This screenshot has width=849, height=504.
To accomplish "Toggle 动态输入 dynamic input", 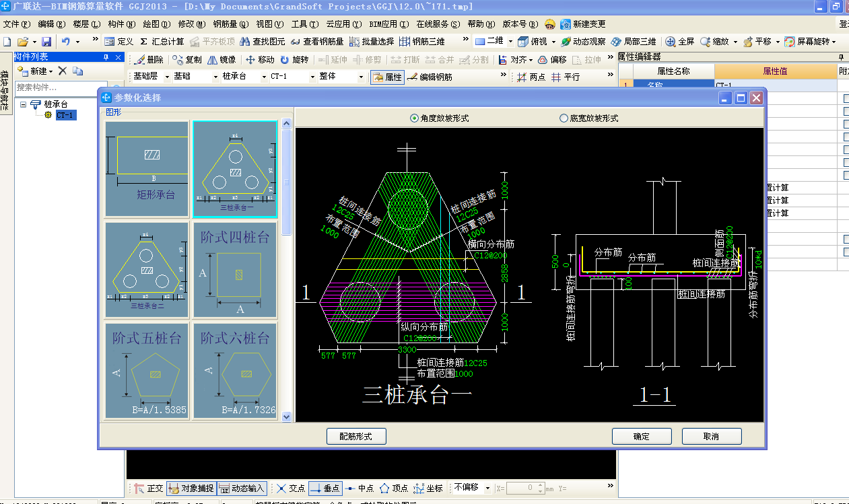I will (242, 489).
